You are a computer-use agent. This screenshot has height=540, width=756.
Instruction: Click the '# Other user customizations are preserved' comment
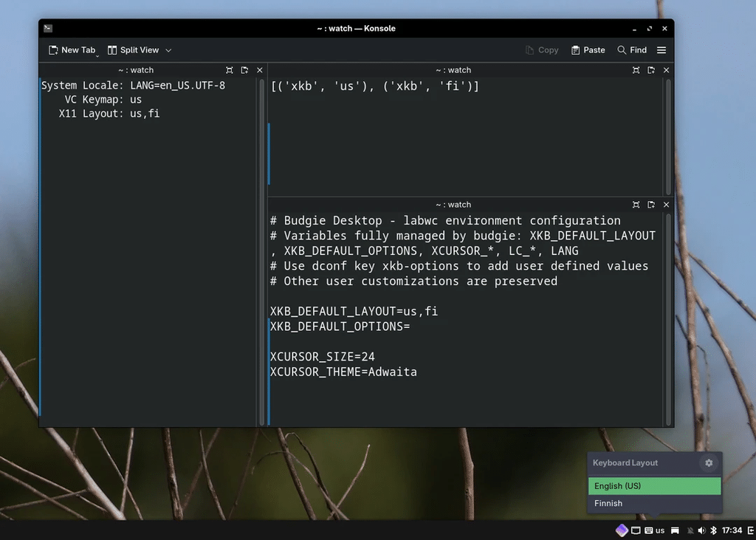point(413,281)
